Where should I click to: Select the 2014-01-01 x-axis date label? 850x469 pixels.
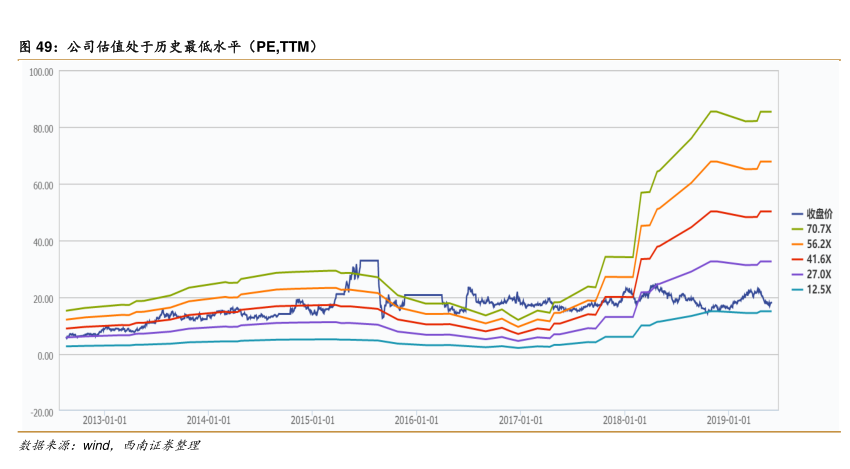(x=208, y=421)
